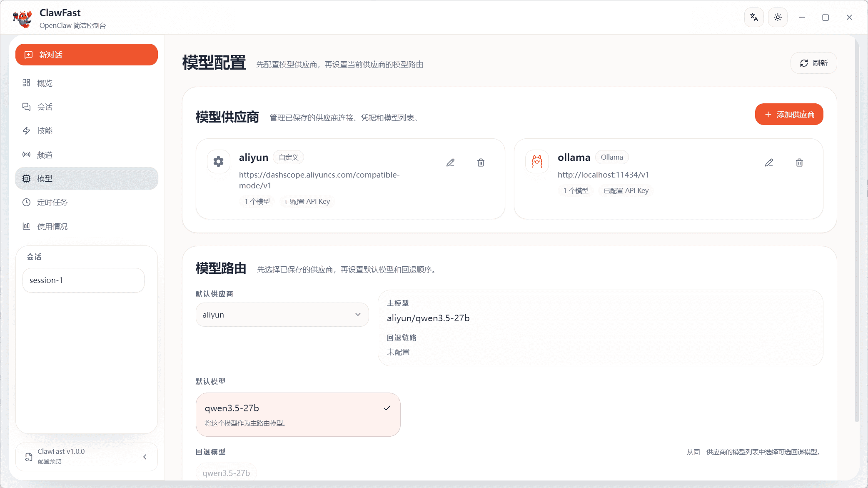868x488 pixels.
Task: Click the session-1 input field
Action: (83, 280)
